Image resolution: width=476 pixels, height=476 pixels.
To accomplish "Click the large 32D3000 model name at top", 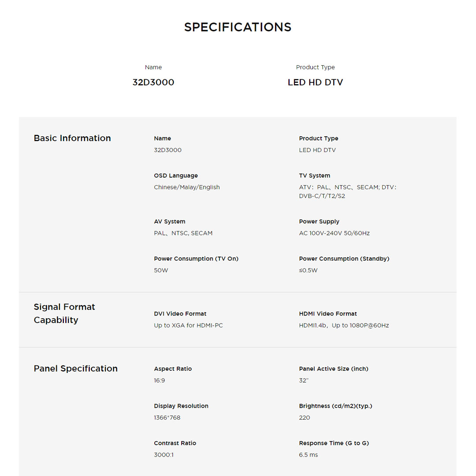I will pos(153,82).
